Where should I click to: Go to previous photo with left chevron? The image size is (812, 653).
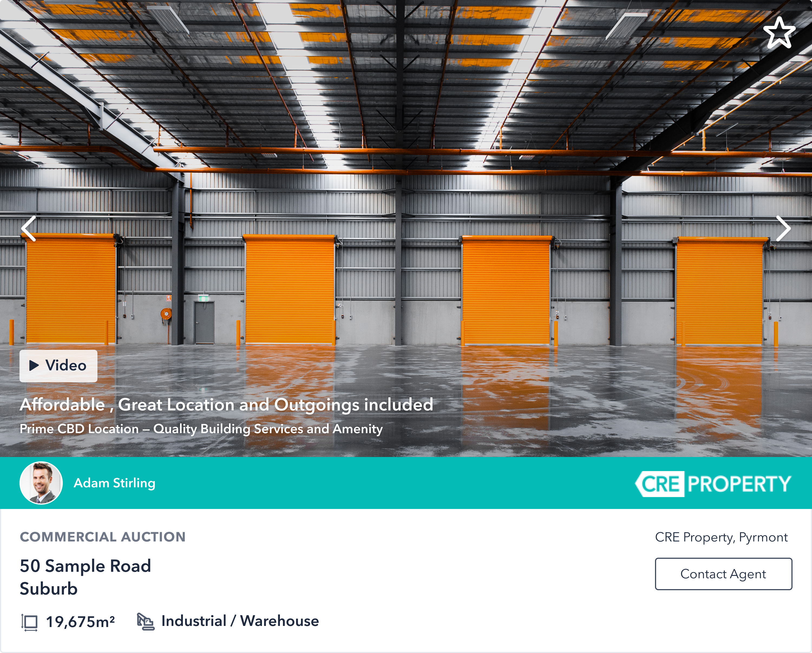point(29,228)
